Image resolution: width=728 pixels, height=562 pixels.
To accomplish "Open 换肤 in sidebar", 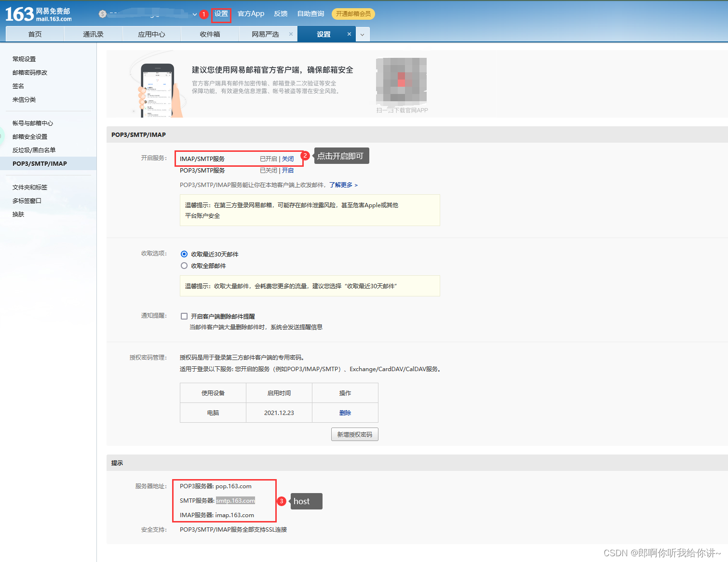I will [18, 214].
